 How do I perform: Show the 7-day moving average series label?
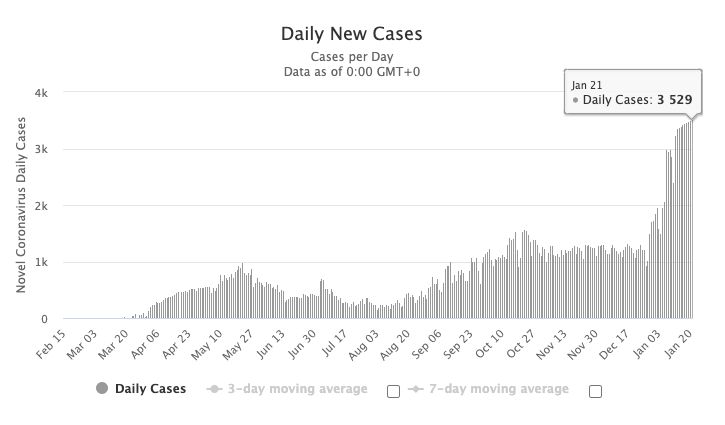click(x=497, y=389)
